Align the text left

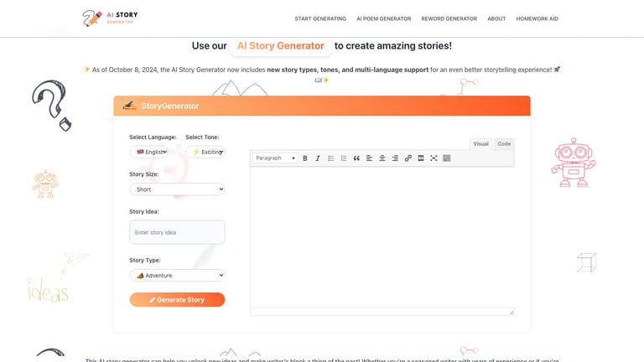pyautogui.click(x=369, y=158)
